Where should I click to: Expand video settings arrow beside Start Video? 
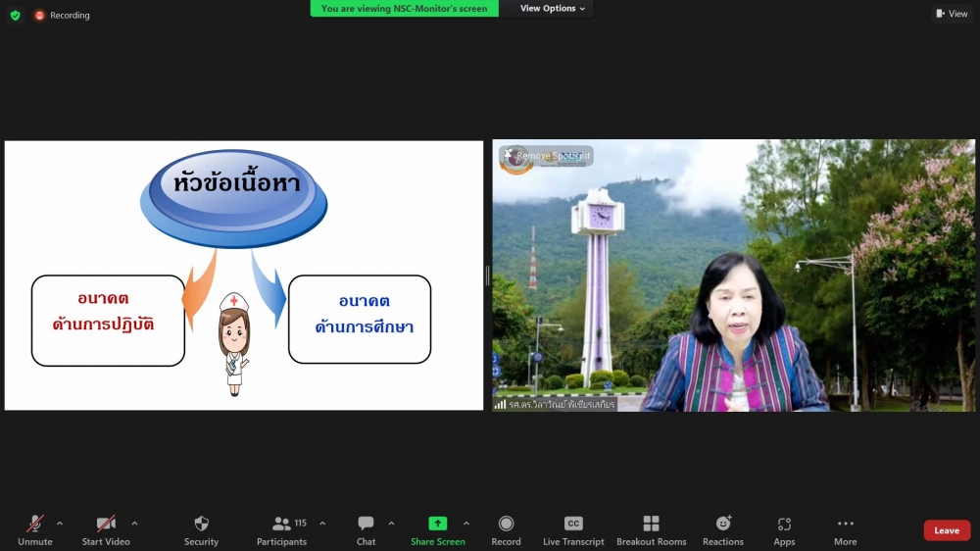pyautogui.click(x=134, y=524)
